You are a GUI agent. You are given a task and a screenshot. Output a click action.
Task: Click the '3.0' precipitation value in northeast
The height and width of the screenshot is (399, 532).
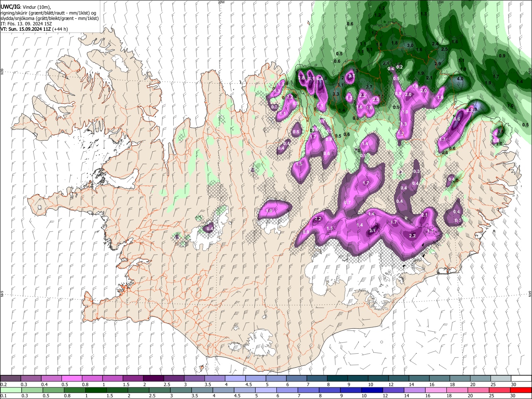410,45
